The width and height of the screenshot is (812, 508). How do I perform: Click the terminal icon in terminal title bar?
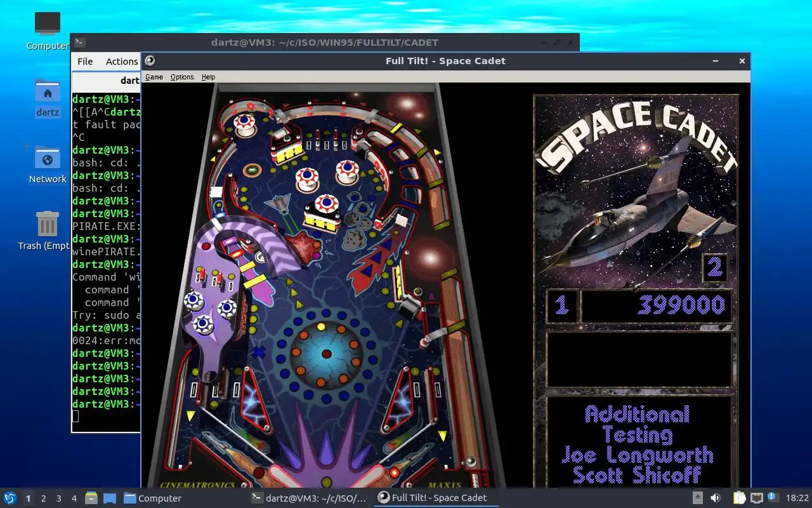pos(79,43)
